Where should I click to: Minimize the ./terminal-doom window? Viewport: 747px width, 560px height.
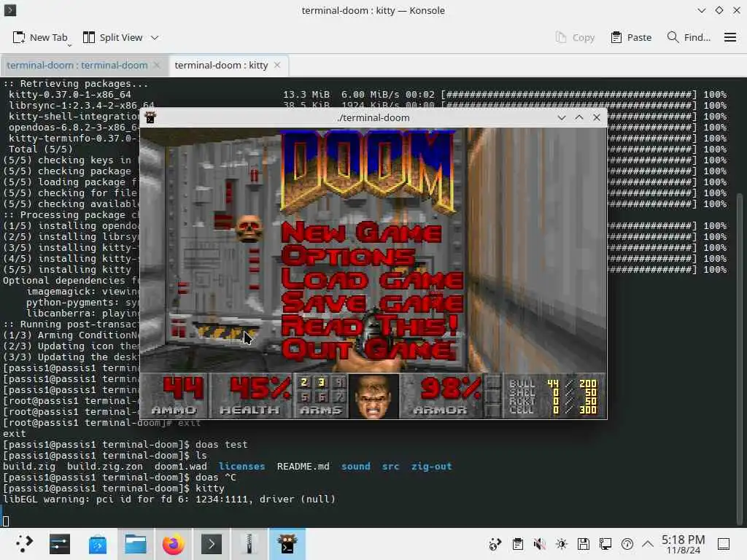coord(562,117)
